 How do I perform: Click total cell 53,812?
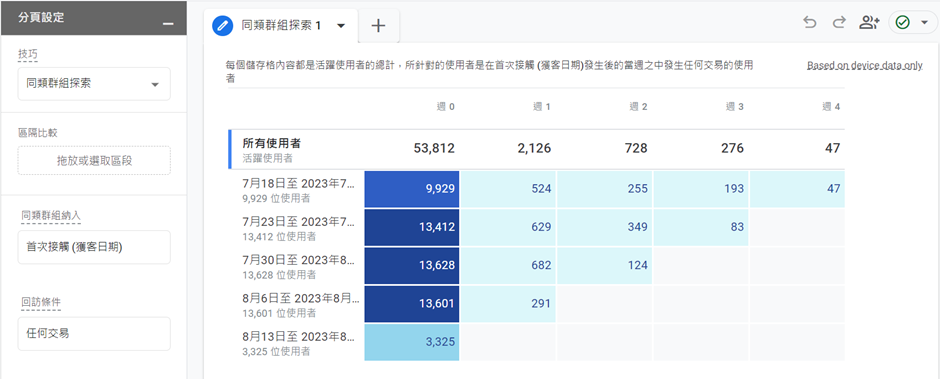click(x=434, y=148)
